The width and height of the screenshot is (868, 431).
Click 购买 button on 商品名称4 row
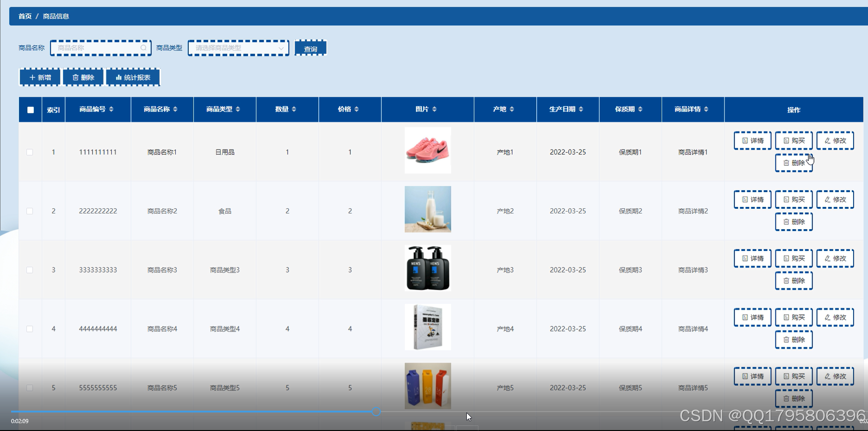click(x=794, y=317)
